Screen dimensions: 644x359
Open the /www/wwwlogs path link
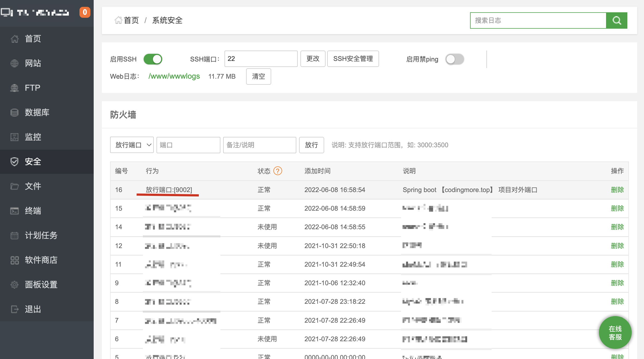[174, 76]
